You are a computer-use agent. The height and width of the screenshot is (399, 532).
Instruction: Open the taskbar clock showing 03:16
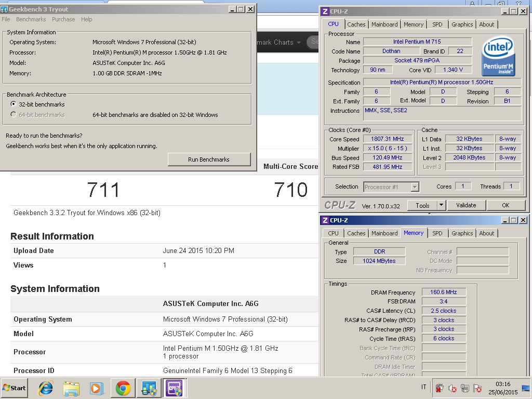click(x=503, y=388)
